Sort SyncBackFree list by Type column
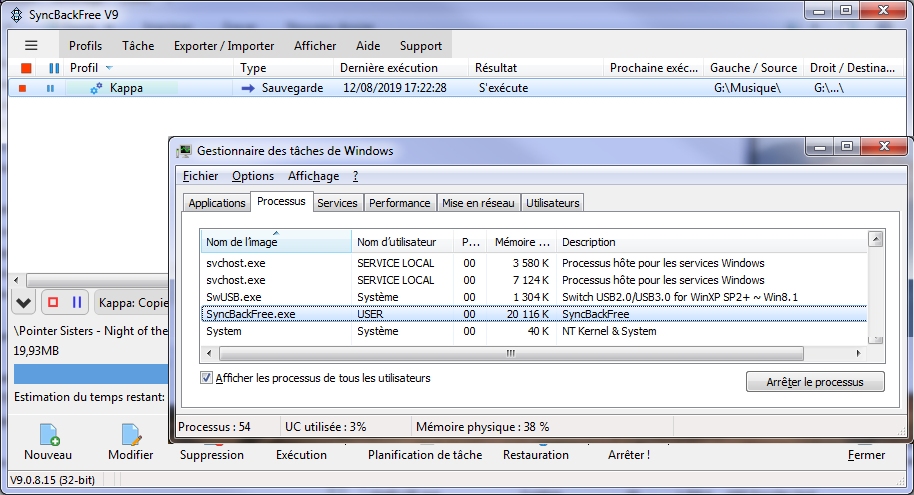914x495 pixels. pos(284,68)
